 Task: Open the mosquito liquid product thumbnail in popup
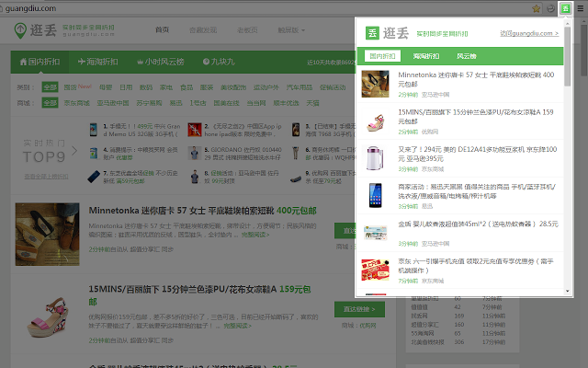375,233
